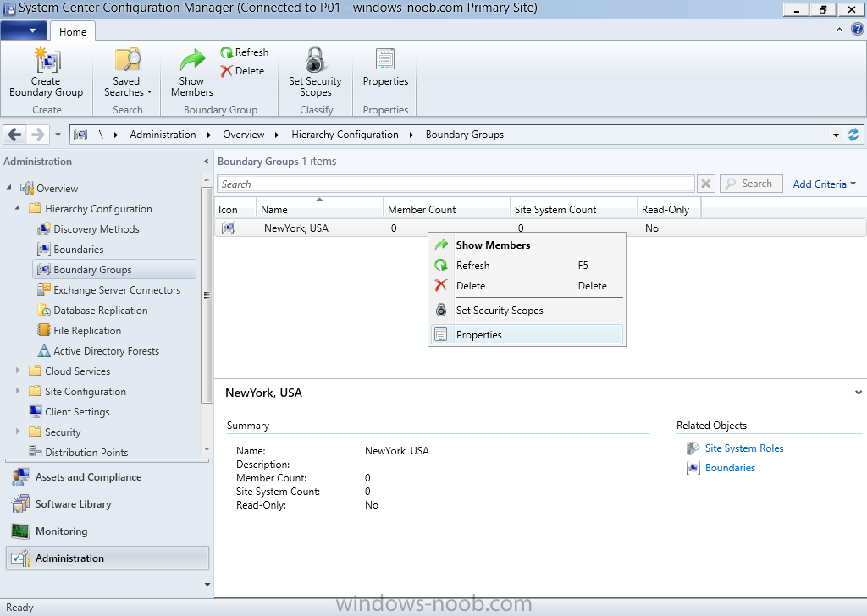Open navigation history dropdown arrow
The height and width of the screenshot is (616, 867).
click(x=58, y=135)
